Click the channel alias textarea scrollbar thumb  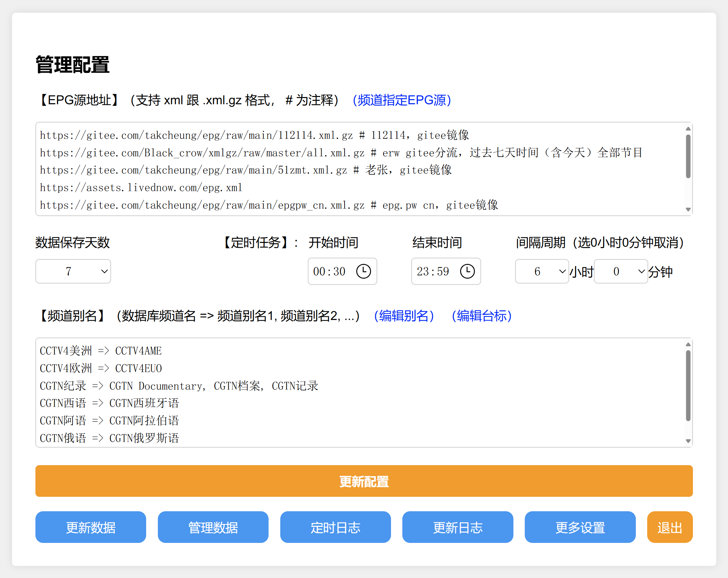point(688,385)
